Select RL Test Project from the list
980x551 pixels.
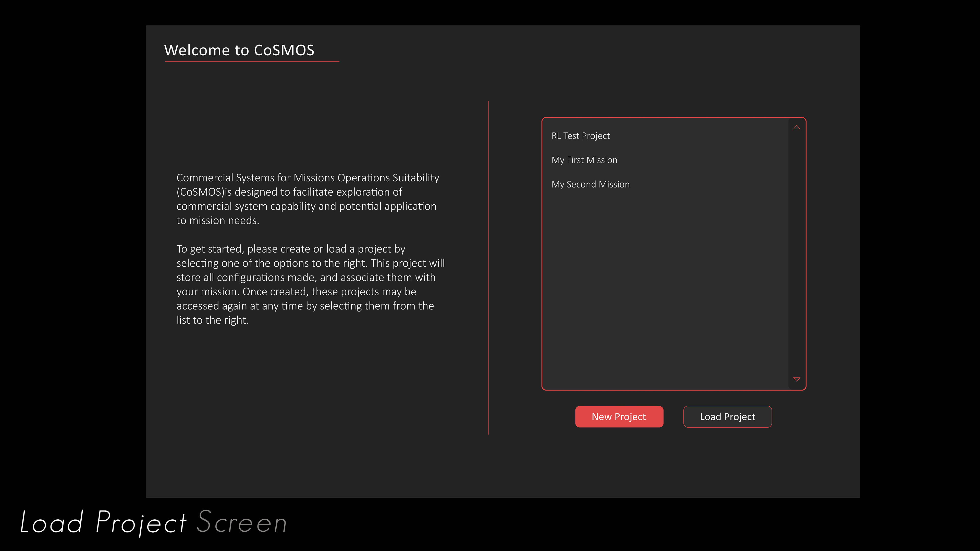pyautogui.click(x=581, y=136)
